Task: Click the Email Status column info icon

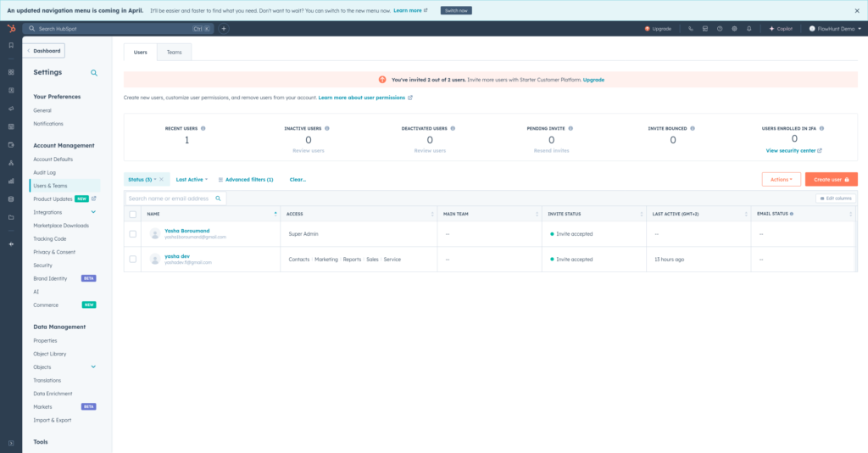Action: click(x=792, y=214)
